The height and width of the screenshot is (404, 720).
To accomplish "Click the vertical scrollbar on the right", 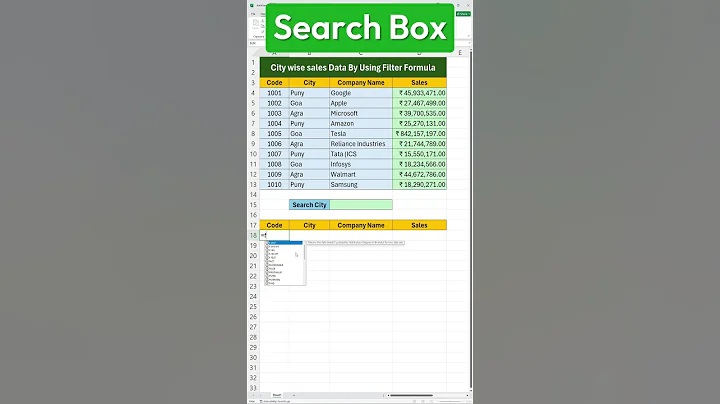I will pyautogui.click(x=471, y=220).
